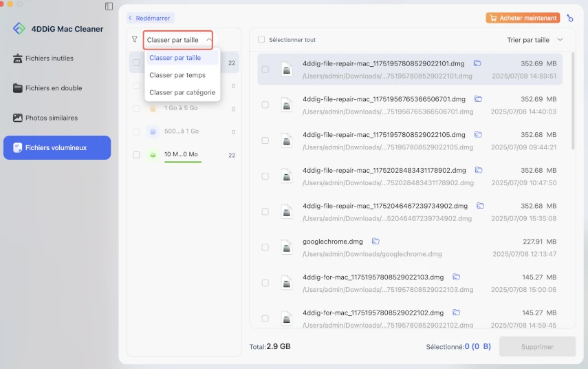Click the googlechrome.dmg file icon

point(287,247)
